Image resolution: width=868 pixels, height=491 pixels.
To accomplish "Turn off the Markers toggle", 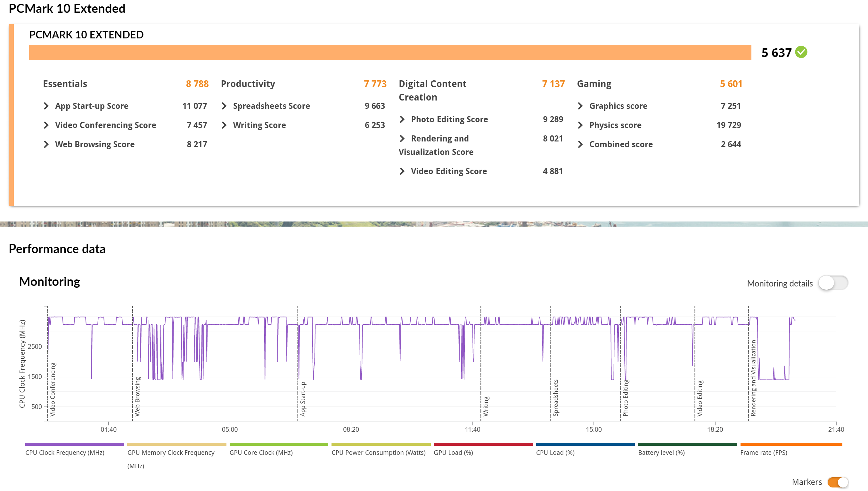I will pos(838,482).
